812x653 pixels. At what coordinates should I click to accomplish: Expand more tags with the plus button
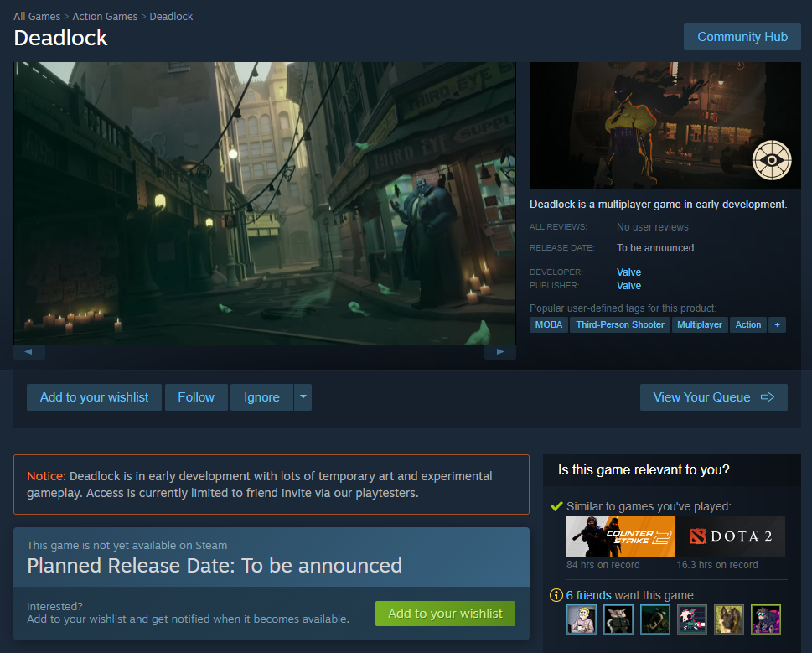click(x=777, y=324)
